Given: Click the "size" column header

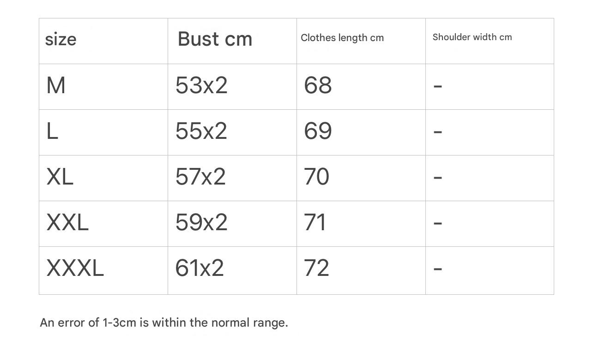Looking at the screenshot, I should [61, 40].
